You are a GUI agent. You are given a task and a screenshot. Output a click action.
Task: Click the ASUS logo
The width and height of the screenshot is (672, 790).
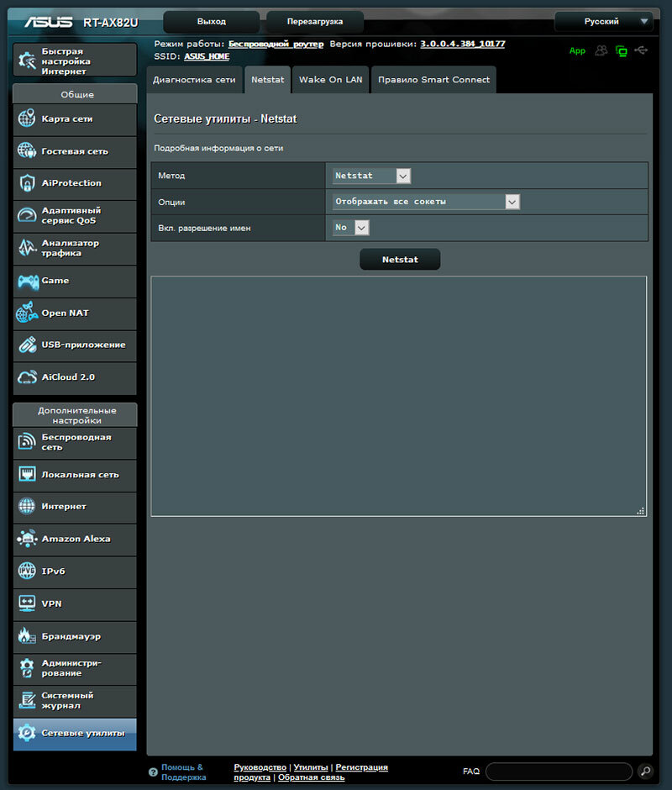49,22
